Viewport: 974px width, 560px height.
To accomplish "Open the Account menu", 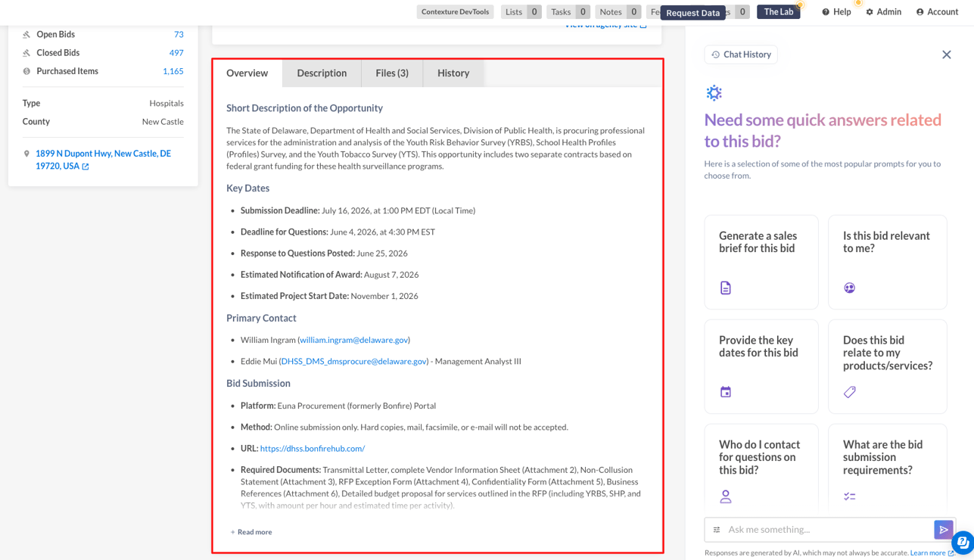I will pos(937,12).
